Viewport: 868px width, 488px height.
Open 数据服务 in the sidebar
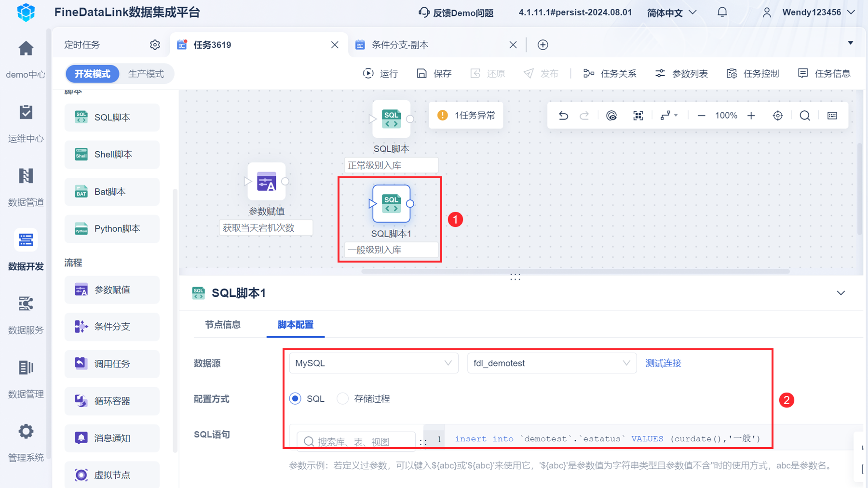26,316
